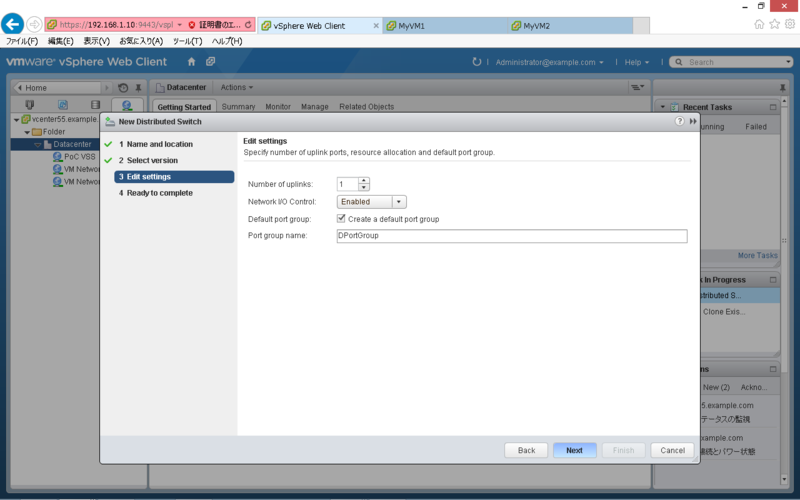The width and height of the screenshot is (800, 500).
Task: Open the help question-mark icon in wizard
Action: (x=679, y=121)
